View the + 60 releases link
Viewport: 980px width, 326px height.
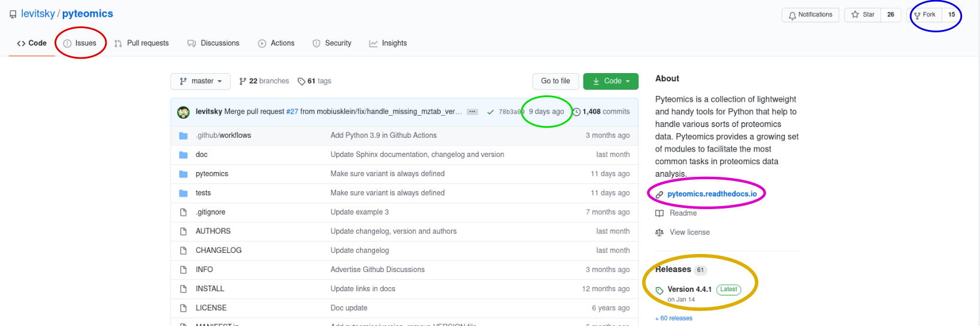[674, 318]
